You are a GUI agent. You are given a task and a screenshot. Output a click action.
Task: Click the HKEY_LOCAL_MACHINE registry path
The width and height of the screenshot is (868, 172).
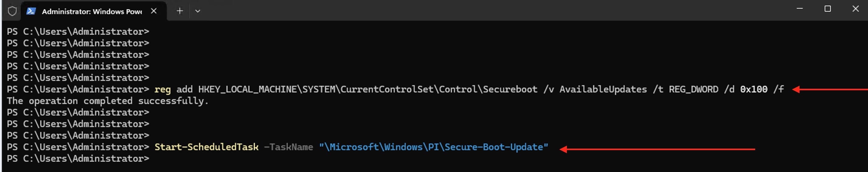[368, 90]
